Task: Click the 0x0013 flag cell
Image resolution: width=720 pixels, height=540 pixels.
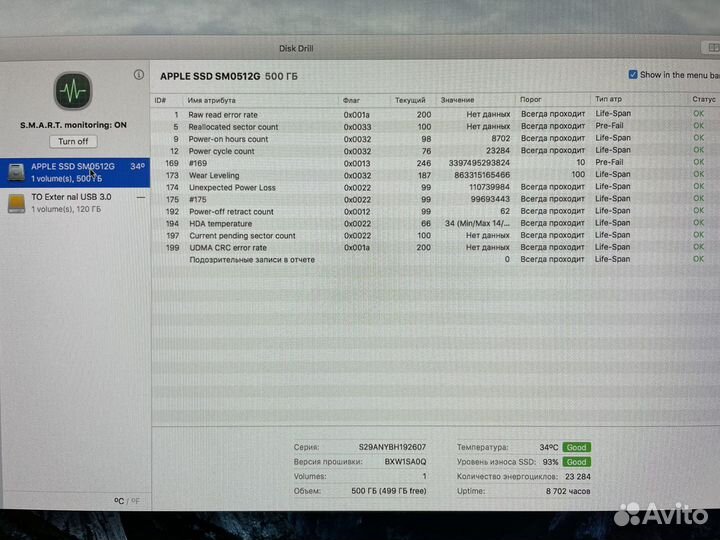Action: tap(357, 163)
